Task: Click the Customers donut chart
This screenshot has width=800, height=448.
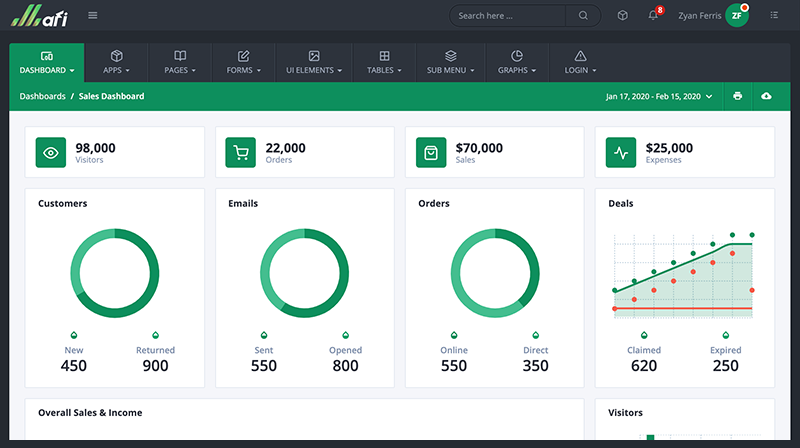Action: pyautogui.click(x=115, y=273)
